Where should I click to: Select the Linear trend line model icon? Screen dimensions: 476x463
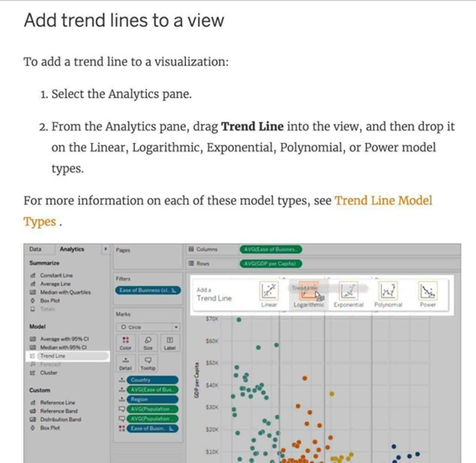(269, 291)
